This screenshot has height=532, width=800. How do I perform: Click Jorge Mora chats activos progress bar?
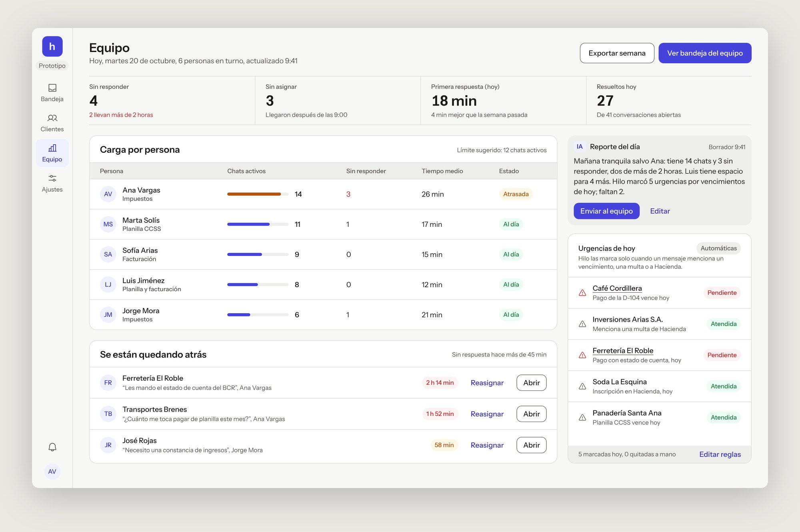pos(258,315)
